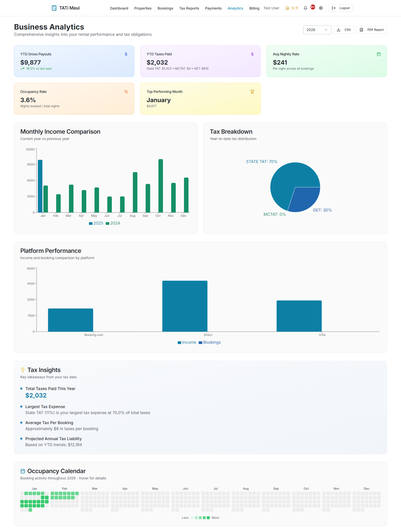Click the TATi Maui calculator logo icon
This screenshot has height=532, width=401.
tap(54, 8)
